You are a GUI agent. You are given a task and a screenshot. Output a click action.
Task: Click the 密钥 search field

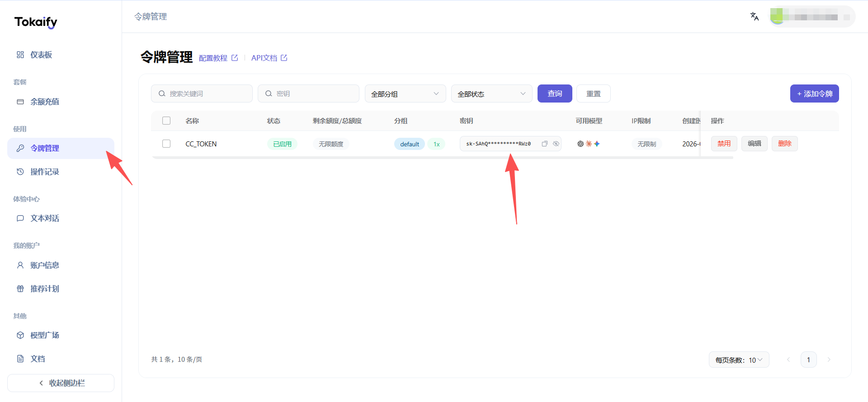click(x=308, y=93)
